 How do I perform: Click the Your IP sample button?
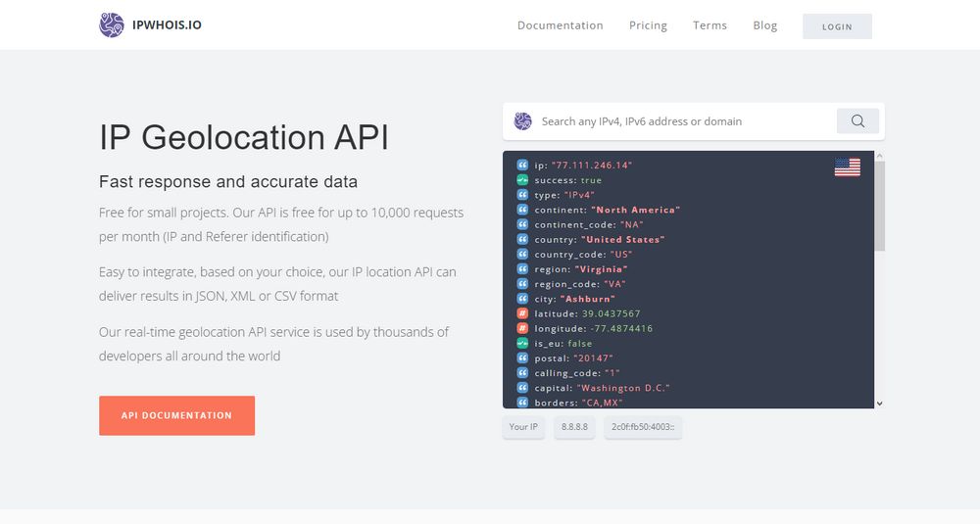[x=523, y=427]
